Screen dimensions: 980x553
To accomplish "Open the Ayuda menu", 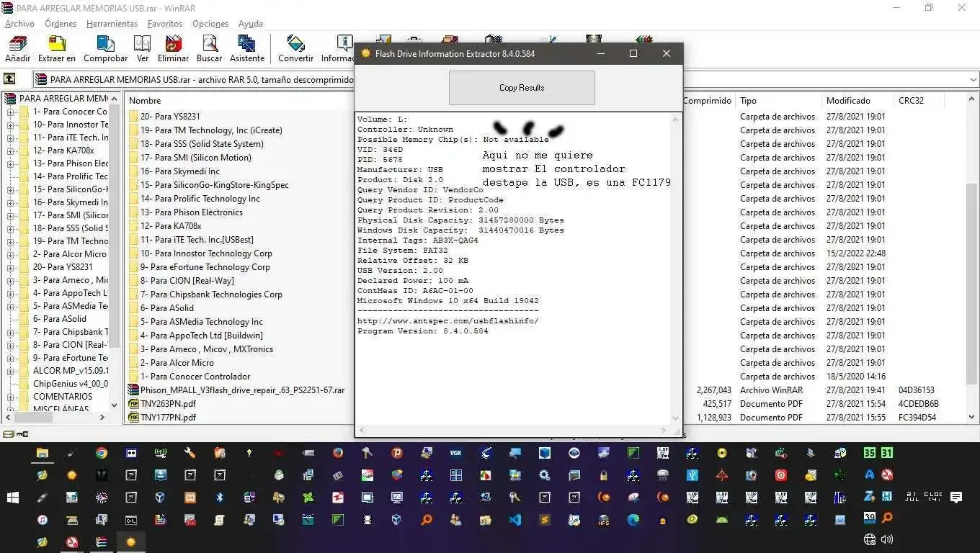I will point(251,24).
